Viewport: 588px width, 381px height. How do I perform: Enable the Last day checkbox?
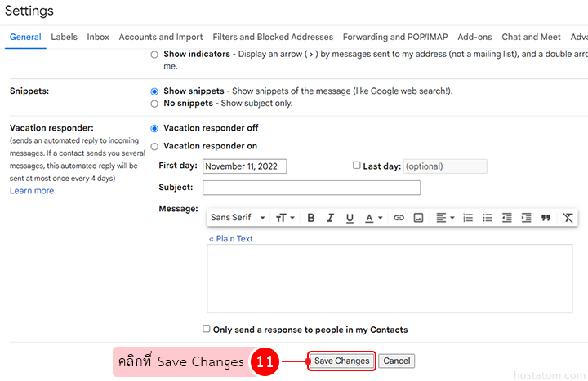pyautogui.click(x=356, y=166)
